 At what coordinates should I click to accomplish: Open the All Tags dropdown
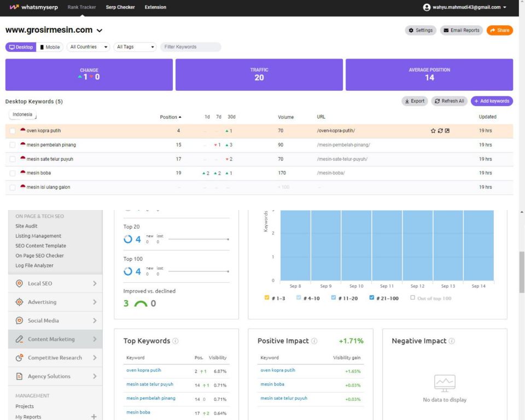click(x=135, y=47)
